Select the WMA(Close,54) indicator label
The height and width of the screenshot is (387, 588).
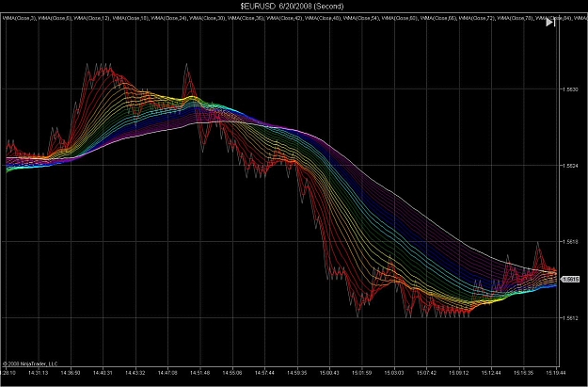click(x=361, y=18)
